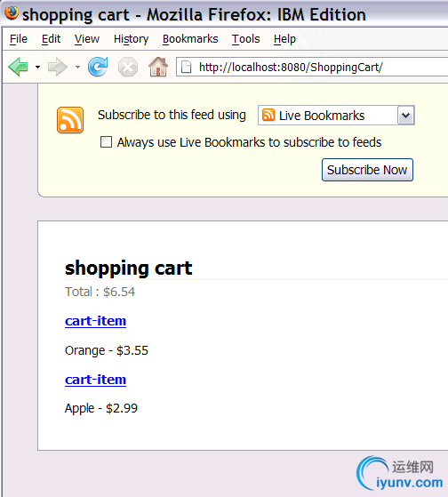
Task: Open the Back history dropdown arrow
Action: [x=37, y=67]
